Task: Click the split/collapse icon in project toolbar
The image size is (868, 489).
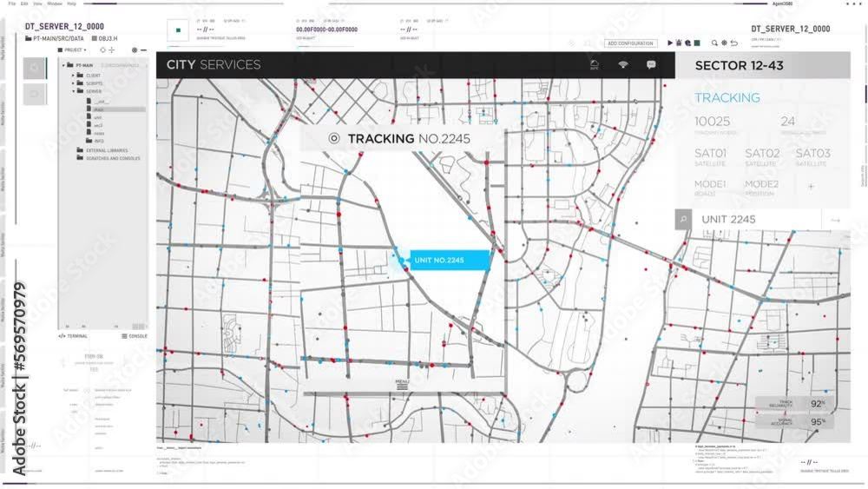Action: (x=112, y=50)
